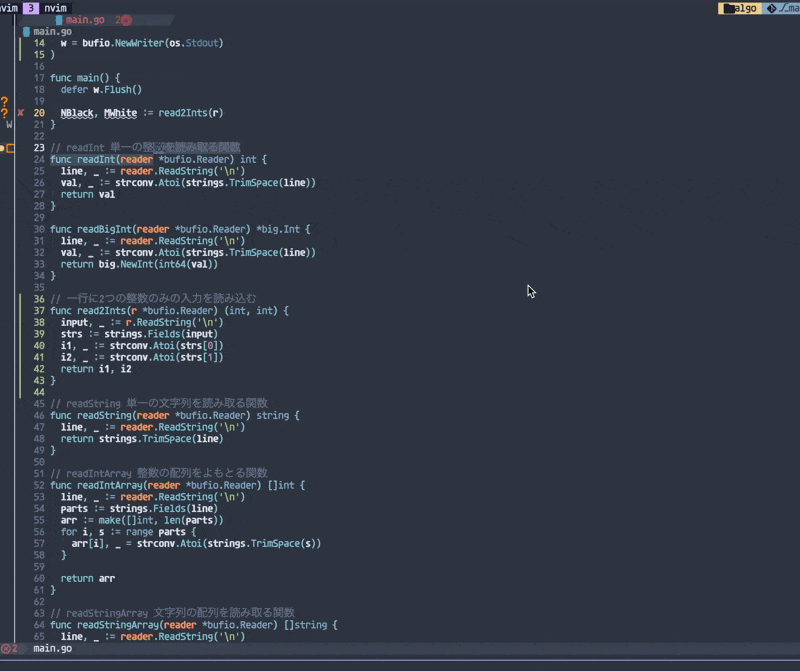Screen dimensions: 800x671
Task: Click the main.go name in the winbar
Action: coord(53,32)
